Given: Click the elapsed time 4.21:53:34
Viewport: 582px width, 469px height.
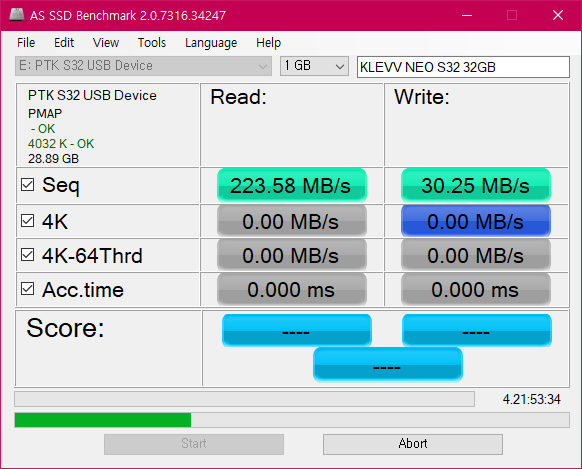Looking at the screenshot, I should click(531, 399).
